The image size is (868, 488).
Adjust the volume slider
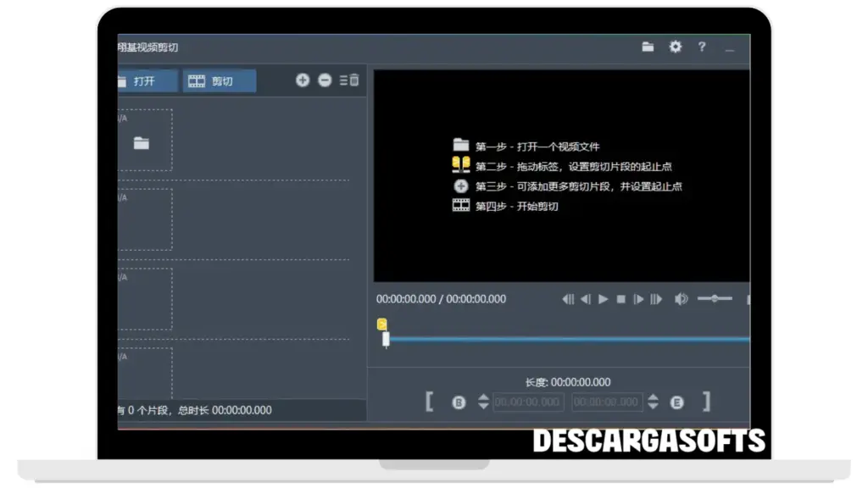tap(715, 298)
